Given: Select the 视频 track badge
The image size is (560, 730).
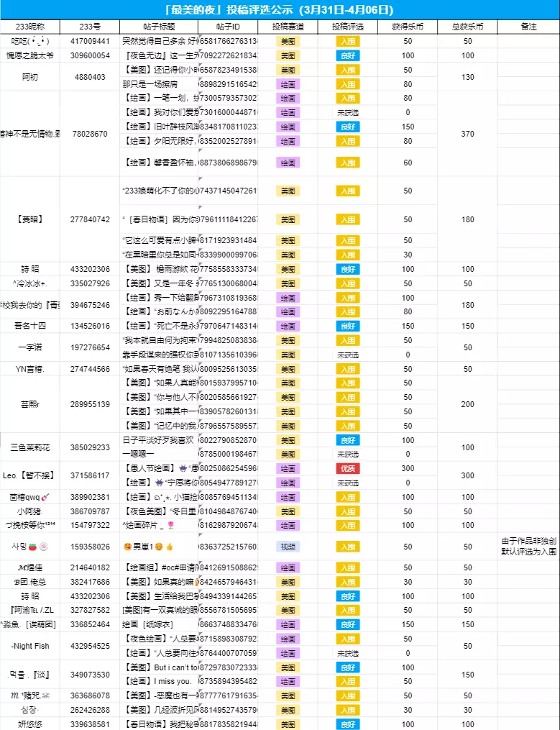Looking at the screenshot, I should point(288,547).
